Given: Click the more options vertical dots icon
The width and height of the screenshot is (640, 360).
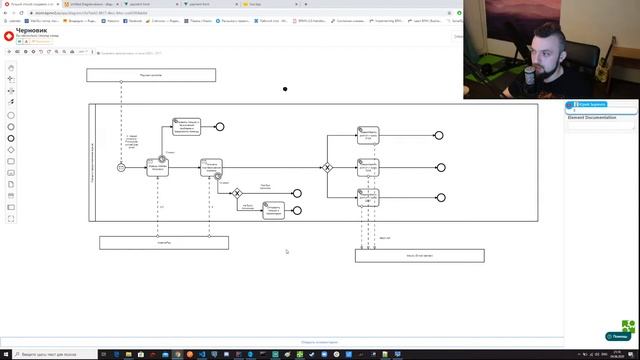Looking at the screenshot, I should pyautogui.click(x=92, y=52).
